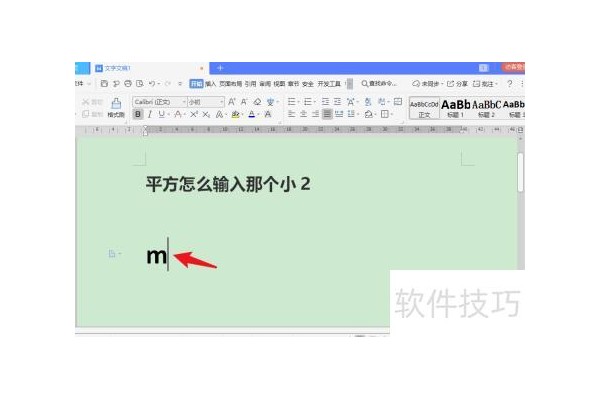Click the Center alignment icon
600x400 pixels.
[x=303, y=114]
